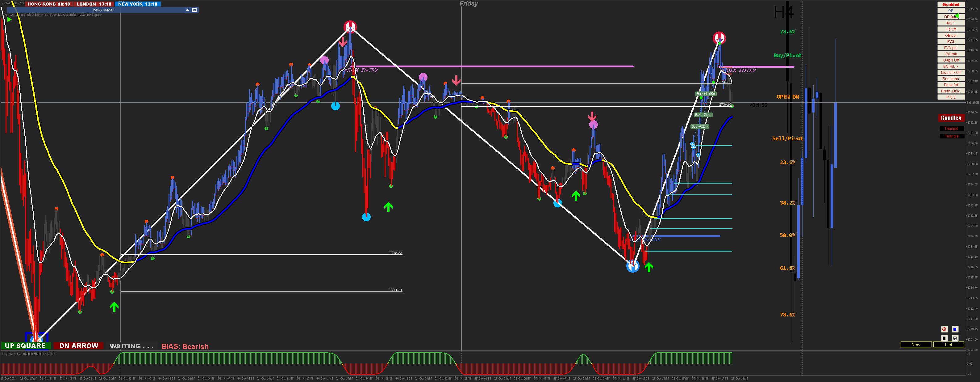Select the HONG KONG session clock
Viewport: 980px width, 382px height.
tap(48, 4)
